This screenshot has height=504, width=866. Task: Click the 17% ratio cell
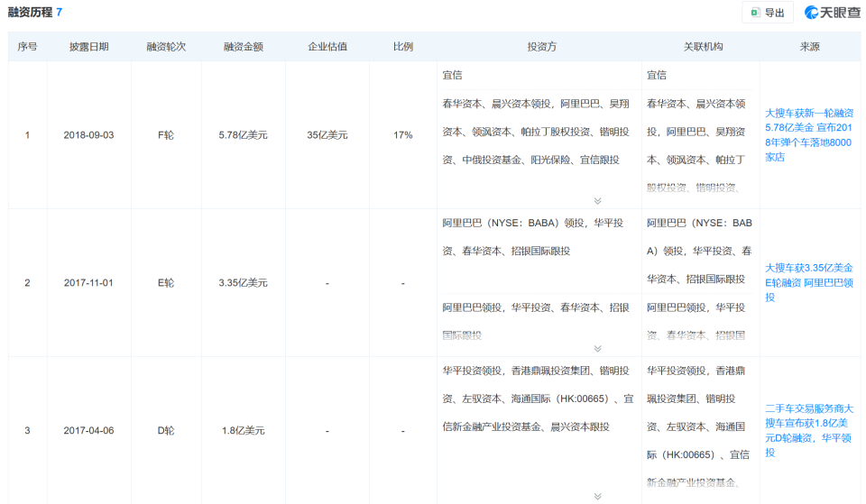point(403,134)
